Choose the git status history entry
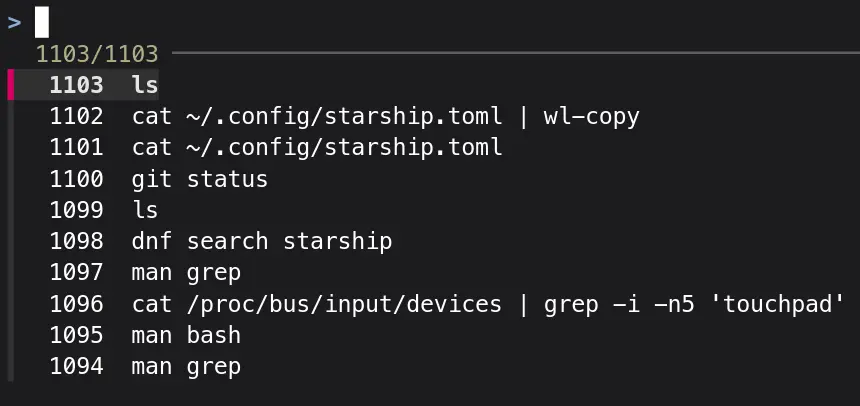860x406 pixels. coord(199,179)
